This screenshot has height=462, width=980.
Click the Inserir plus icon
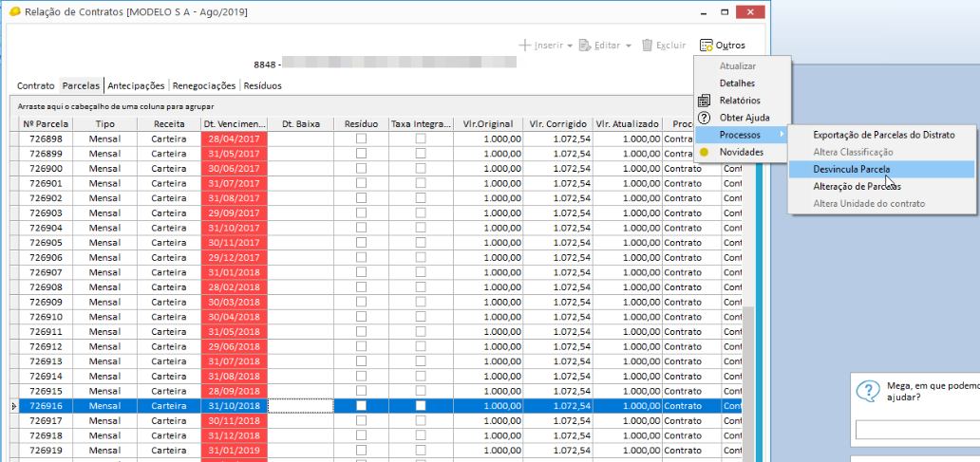coord(525,45)
